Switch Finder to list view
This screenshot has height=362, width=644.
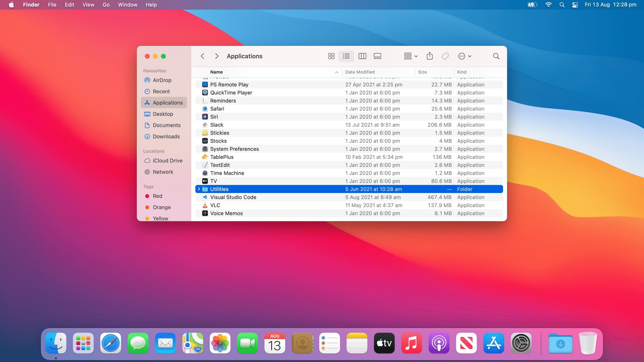346,56
